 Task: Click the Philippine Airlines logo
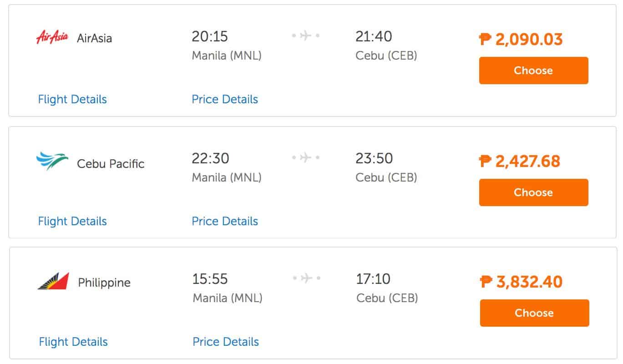point(53,281)
